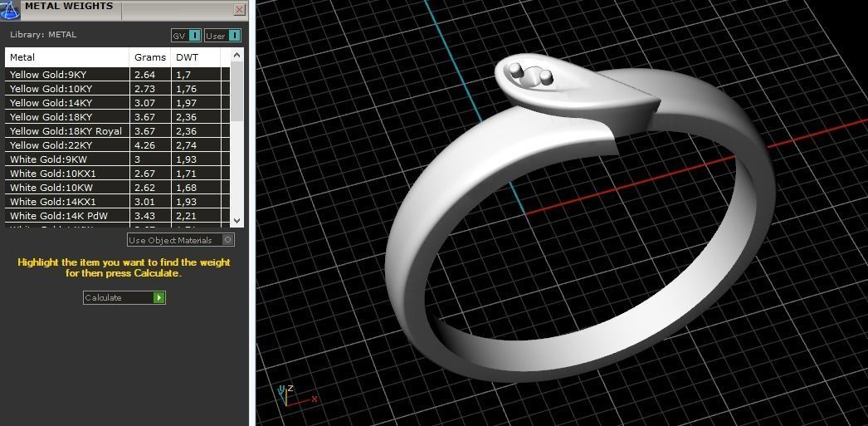Click the Library: METAL label

point(43,34)
